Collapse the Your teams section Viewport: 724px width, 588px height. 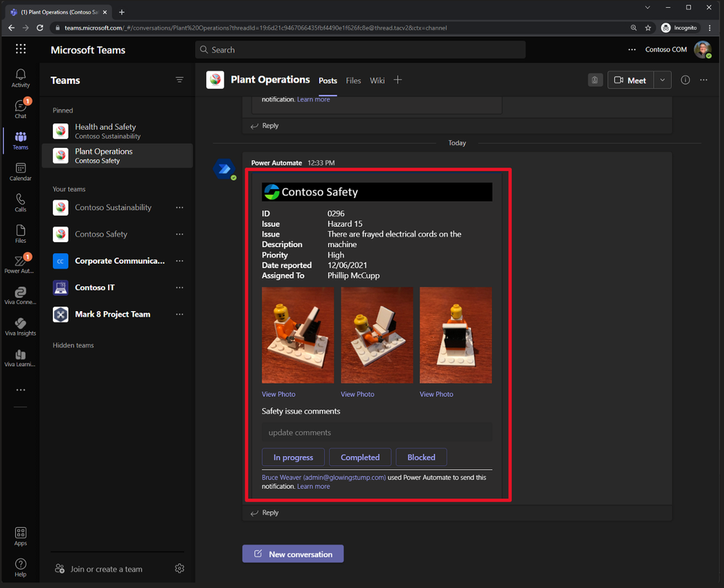tap(69, 189)
